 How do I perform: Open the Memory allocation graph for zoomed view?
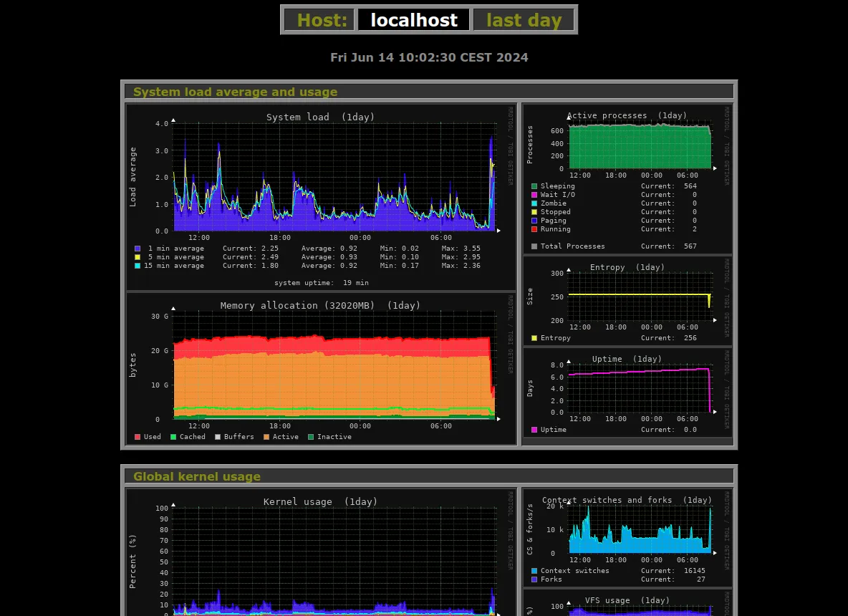tap(322, 365)
